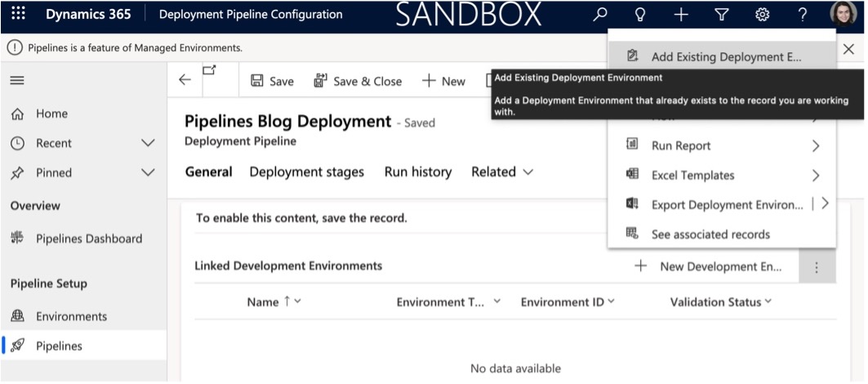
Task: Click New Development Environment button
Action: point(708,266)
